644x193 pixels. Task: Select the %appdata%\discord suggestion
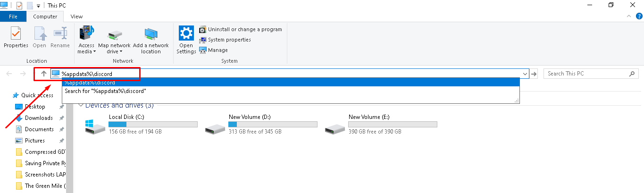[291, 83]
